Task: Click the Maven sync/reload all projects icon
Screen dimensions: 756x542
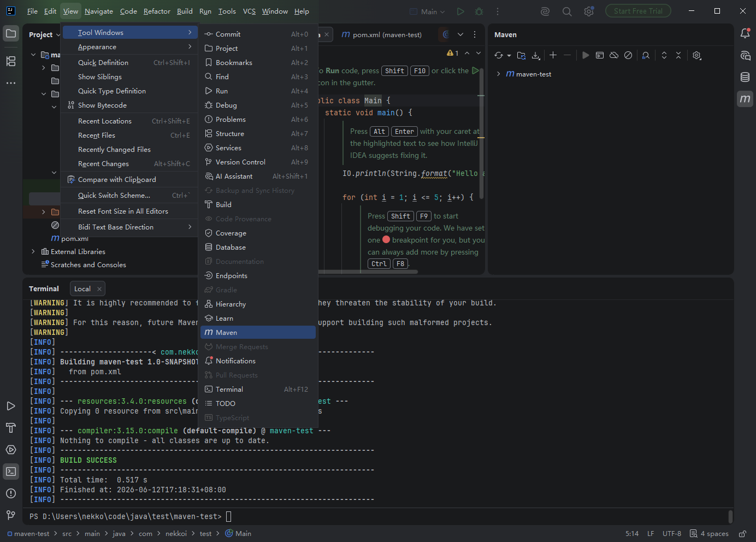Action: (x=499, y=55)
